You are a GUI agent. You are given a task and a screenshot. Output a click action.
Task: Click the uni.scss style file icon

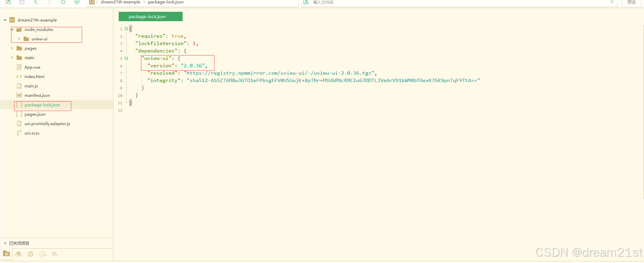[19, 133]
